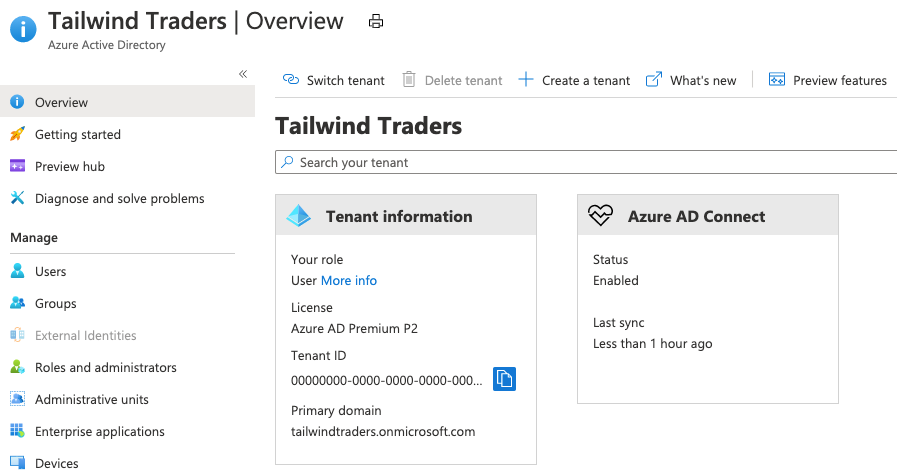Click the What's new external link icon
Viewport: 897px width, 475px height.
(654, 80)
